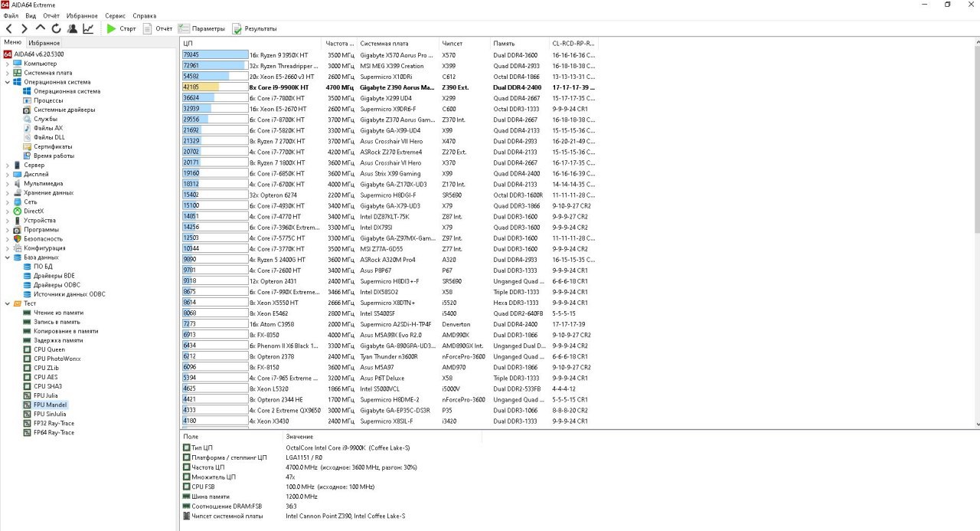The width and height of the screenshot is (980, 531).
Task: Select CPU Queen benchmark
Action: tap(44, 349)
